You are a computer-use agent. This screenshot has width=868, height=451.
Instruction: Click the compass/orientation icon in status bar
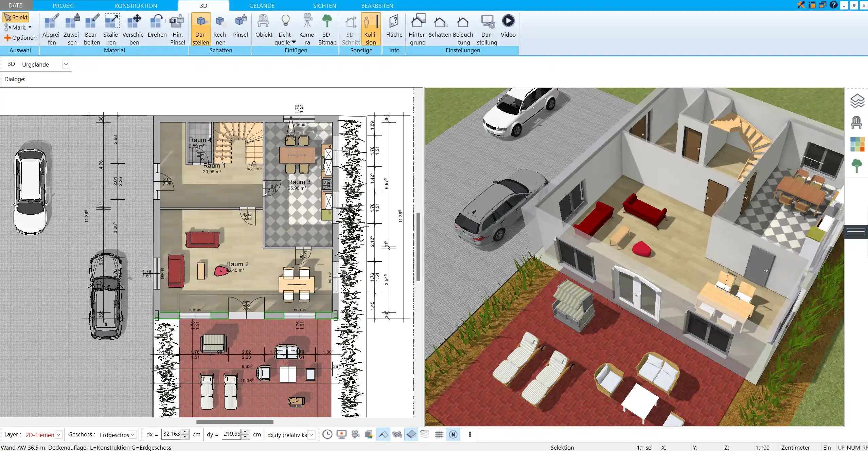click(x=454, y=434)
